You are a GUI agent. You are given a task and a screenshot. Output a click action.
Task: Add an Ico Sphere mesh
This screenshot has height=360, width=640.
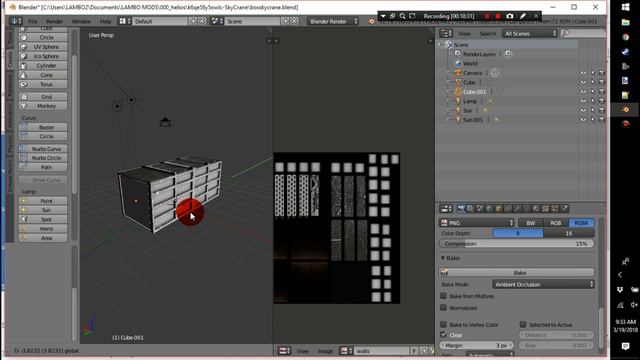43,56
